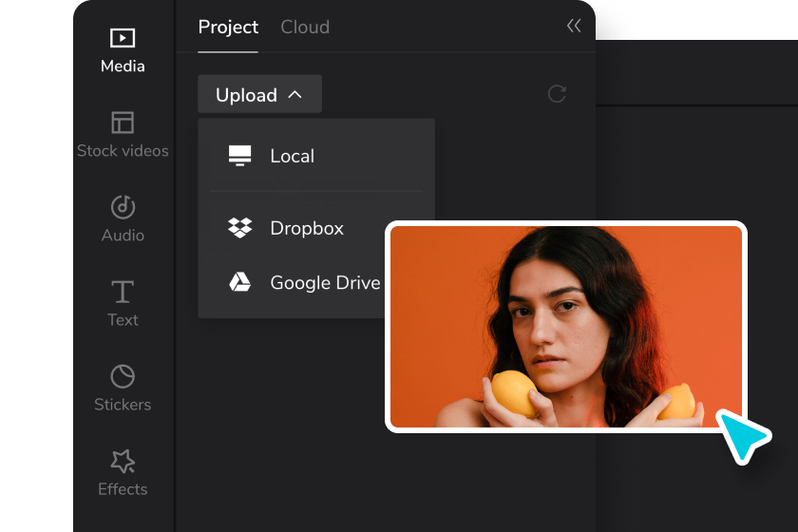Open the Effects panel

(x=123, y=473)
